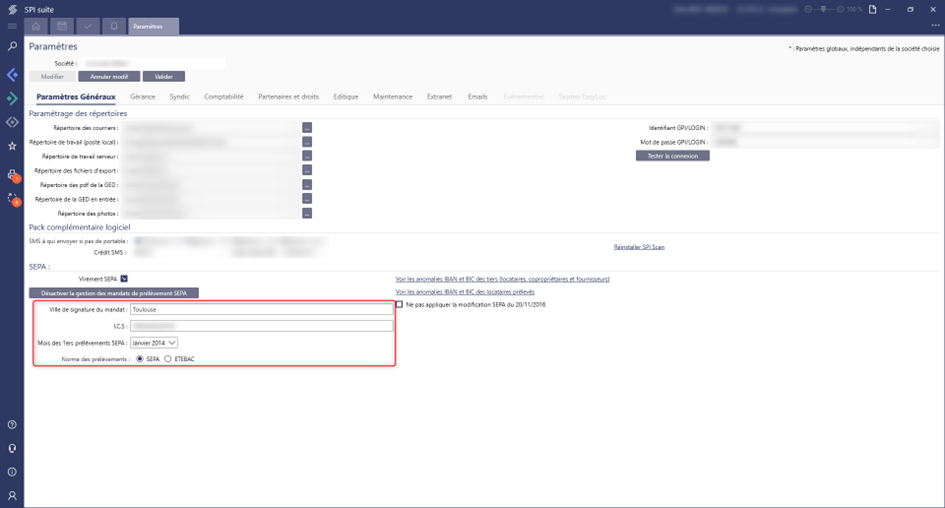Viewport: 945px width, 508px height.
Task: Browse for Répertoire de travail serveur
Action: 307,156
